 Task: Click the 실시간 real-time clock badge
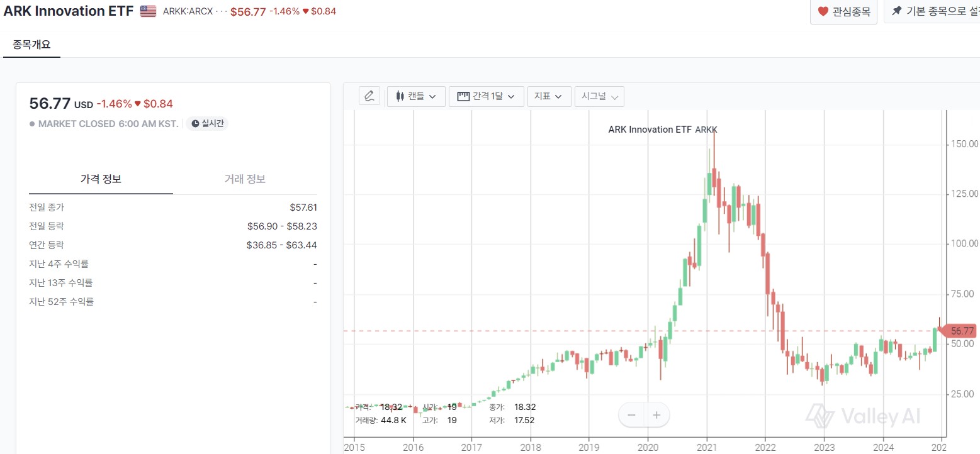pos(207,123)
